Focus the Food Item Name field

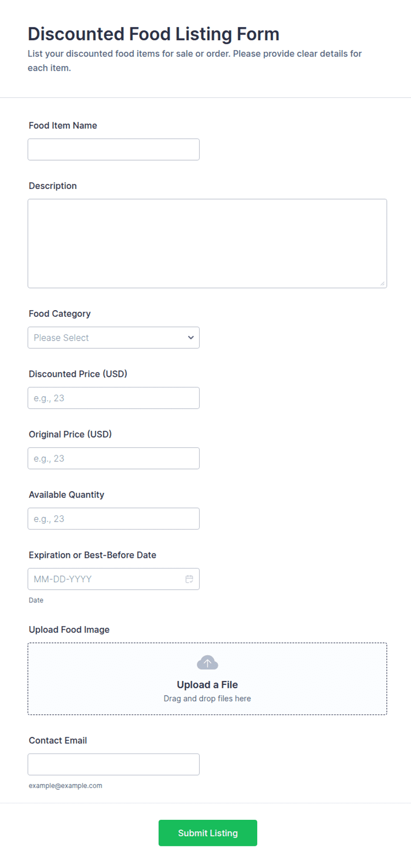114,150
